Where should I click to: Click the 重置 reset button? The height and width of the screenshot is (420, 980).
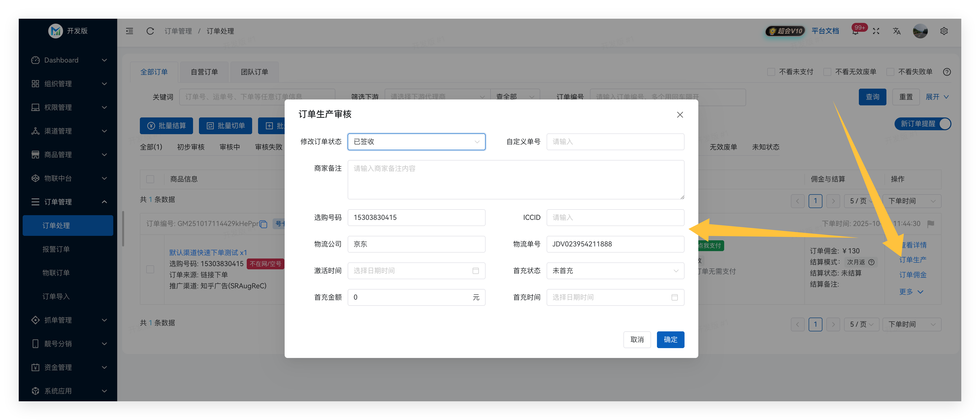906,97
